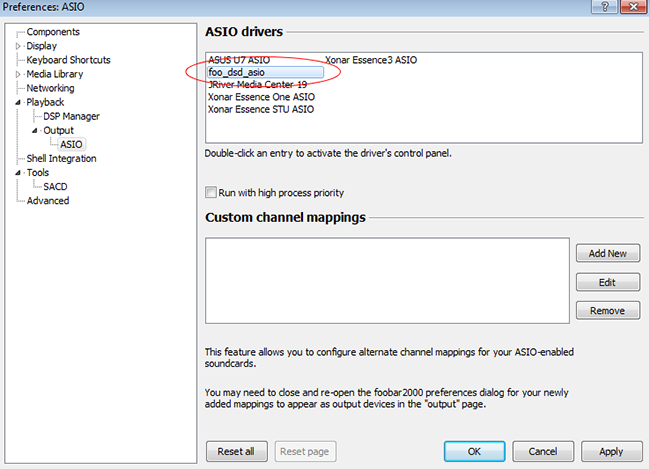
Task: Open Keyboard Shortcuts preferences page
Action: pos(68,60)
